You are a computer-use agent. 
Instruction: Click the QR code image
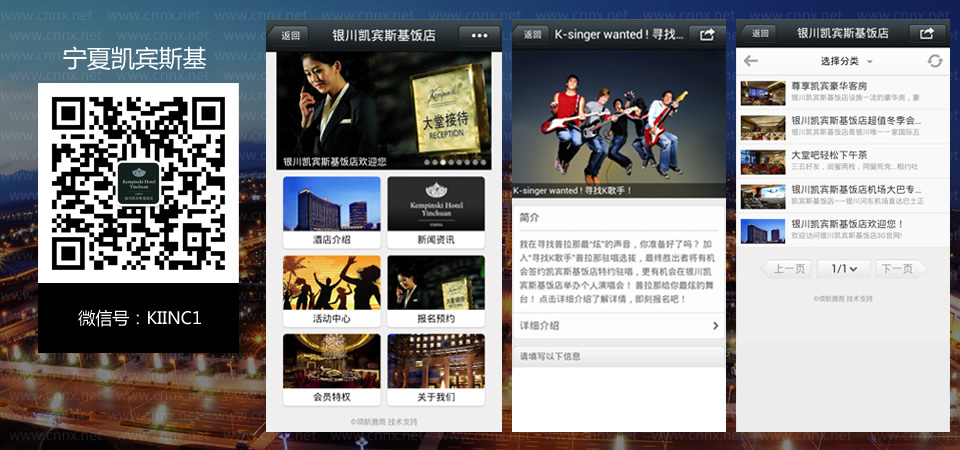tap(138, 183)
